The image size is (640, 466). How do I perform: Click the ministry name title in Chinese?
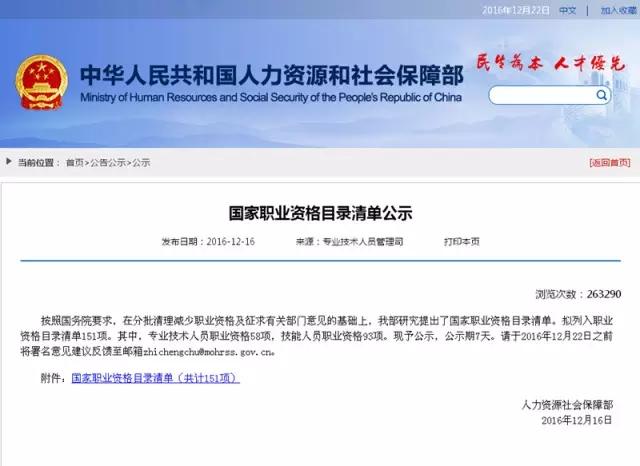[270, 74]
